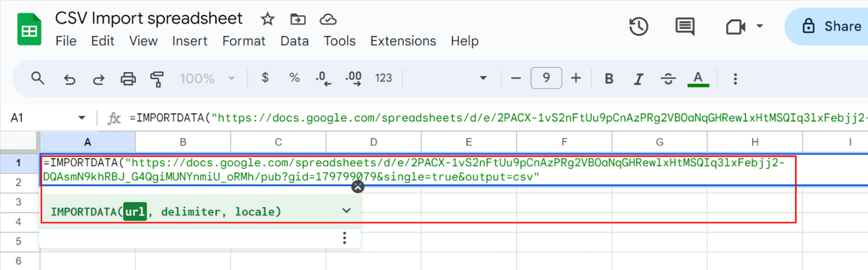Open the Extensions menu
Image resolution: width=868 pixels, height=270 pixels.
(x=403, y=41)
